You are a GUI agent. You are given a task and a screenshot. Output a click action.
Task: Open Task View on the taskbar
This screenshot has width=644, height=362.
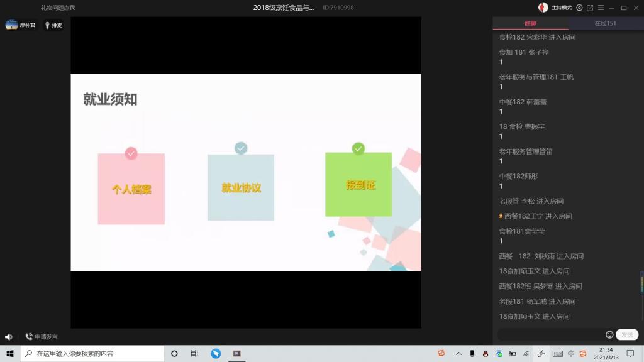click(x=194, y=354)
